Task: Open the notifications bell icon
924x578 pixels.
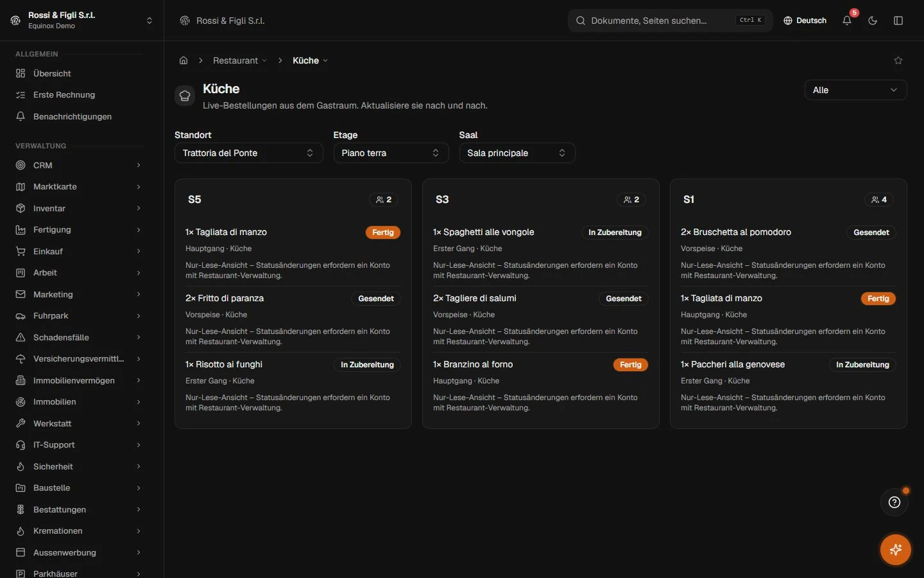Action: 847,21
